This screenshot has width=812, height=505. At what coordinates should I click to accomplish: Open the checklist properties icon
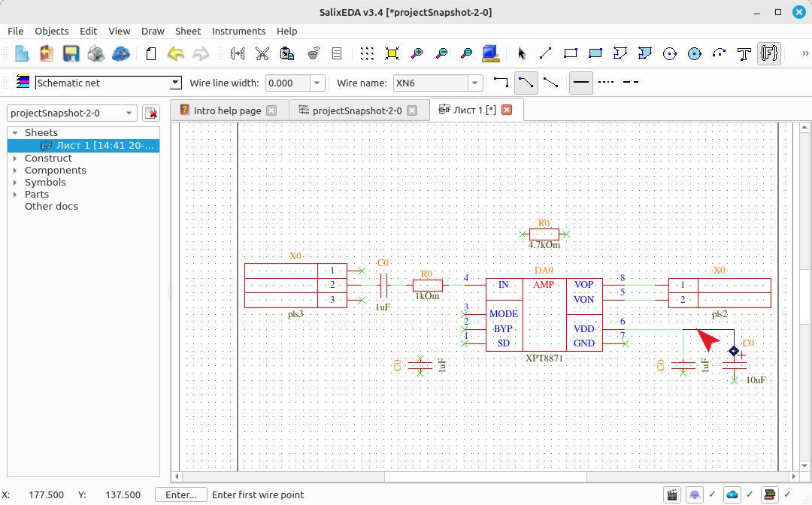(337, 53)
